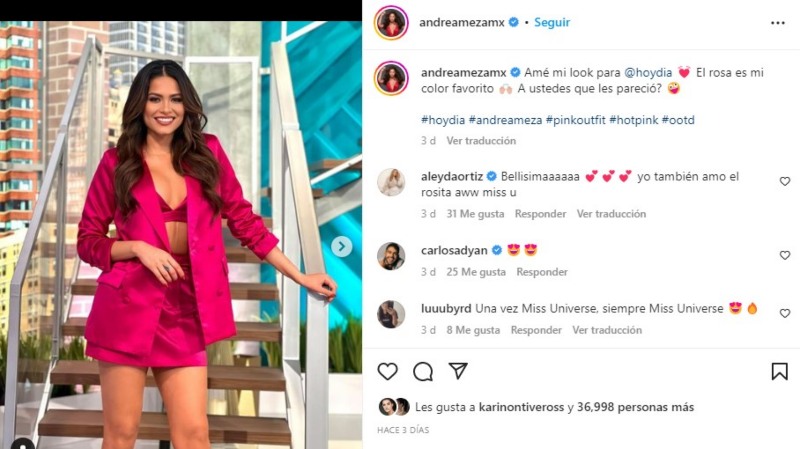The image size is (800, 449).
Task: Open the #pinkoutfit hashtag
Action: tap(576, 120)
